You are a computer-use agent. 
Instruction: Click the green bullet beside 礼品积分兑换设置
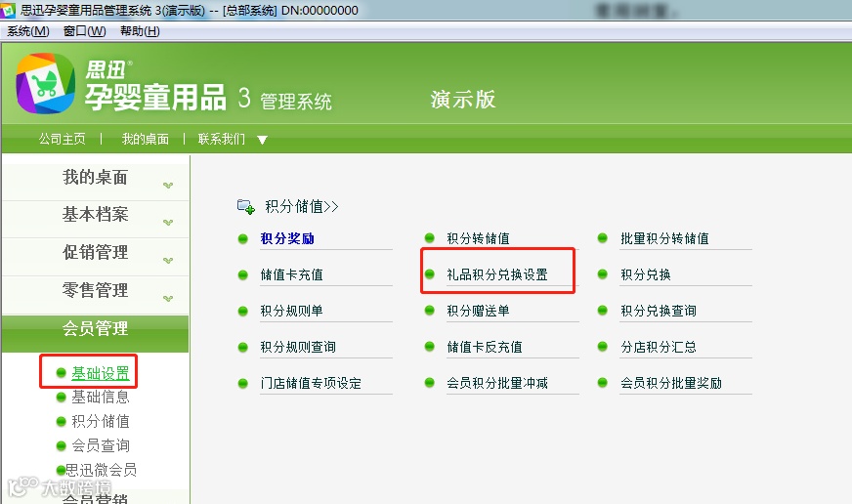click(x=429, y=274)
